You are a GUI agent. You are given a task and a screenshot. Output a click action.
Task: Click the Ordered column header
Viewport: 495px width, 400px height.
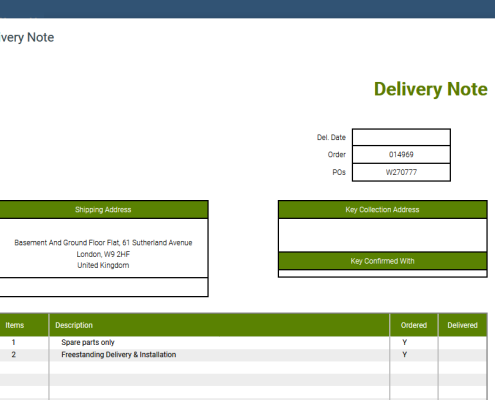coord(414,325)
